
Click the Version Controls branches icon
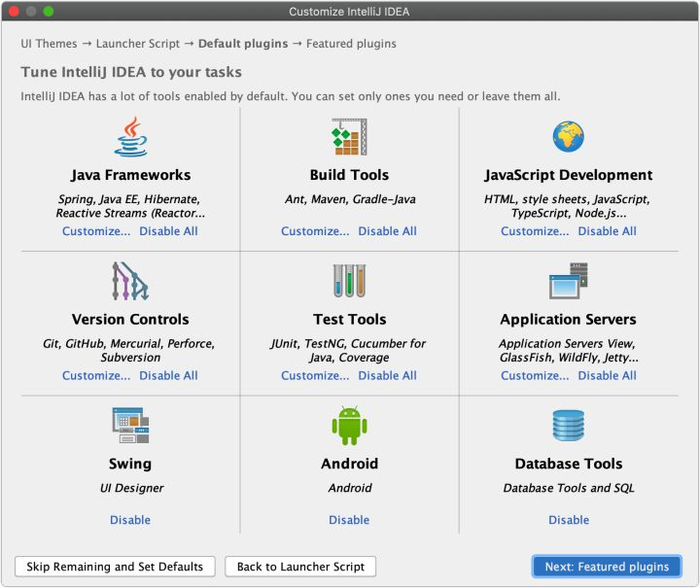coord(130,281)
